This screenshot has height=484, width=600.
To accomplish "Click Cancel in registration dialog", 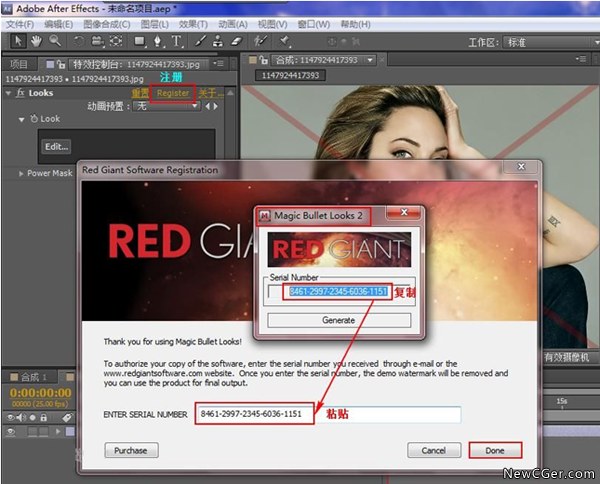I will 434,450.
